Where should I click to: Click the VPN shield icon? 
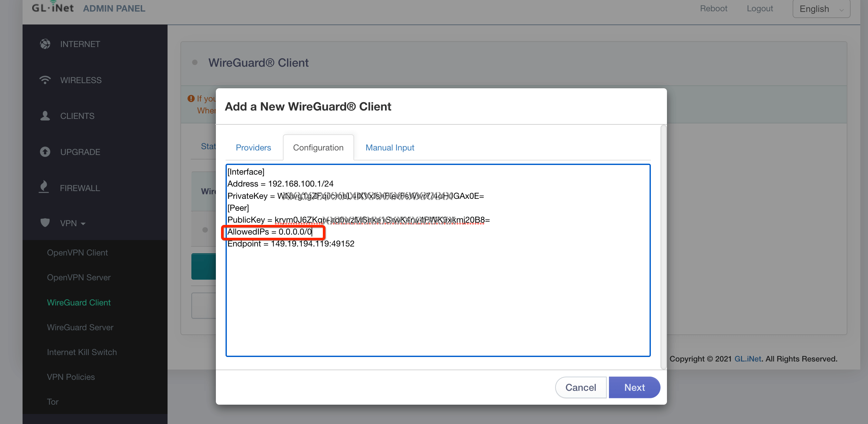pyautogui.click(x=45, y=222)
